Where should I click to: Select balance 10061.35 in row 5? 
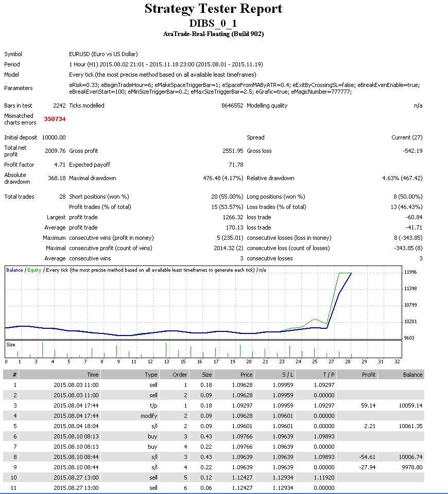(x=410, y=426)
